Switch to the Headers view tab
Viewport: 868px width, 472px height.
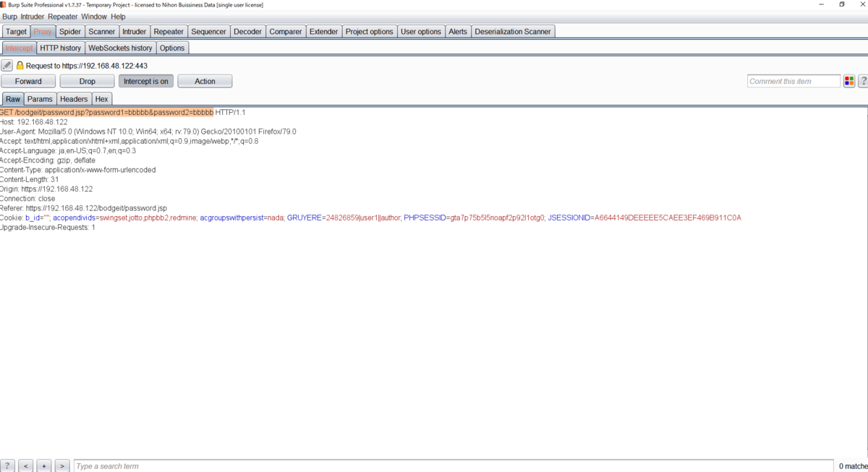74,99
